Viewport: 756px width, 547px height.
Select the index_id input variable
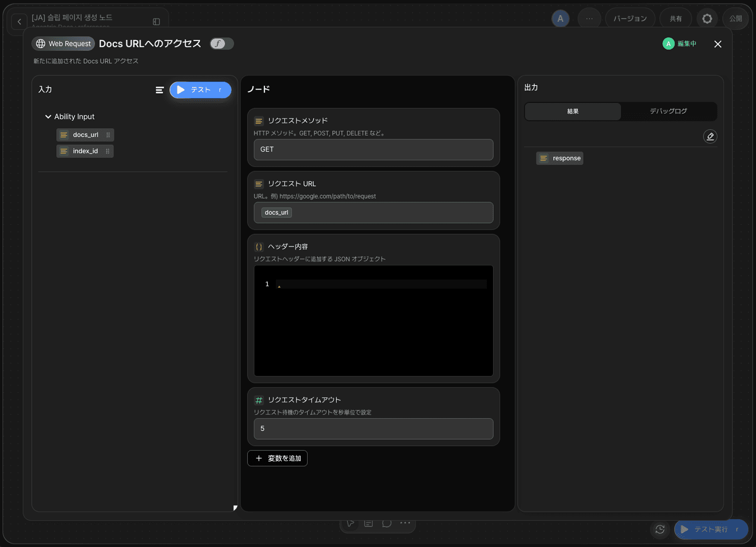pyautogui.click(x=85, y=151)
